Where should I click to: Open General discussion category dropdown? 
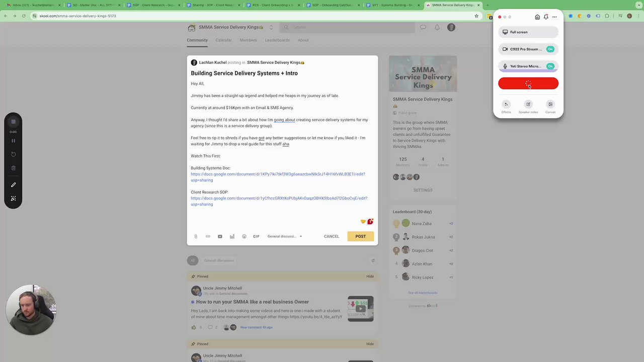[x=285, y=236]
